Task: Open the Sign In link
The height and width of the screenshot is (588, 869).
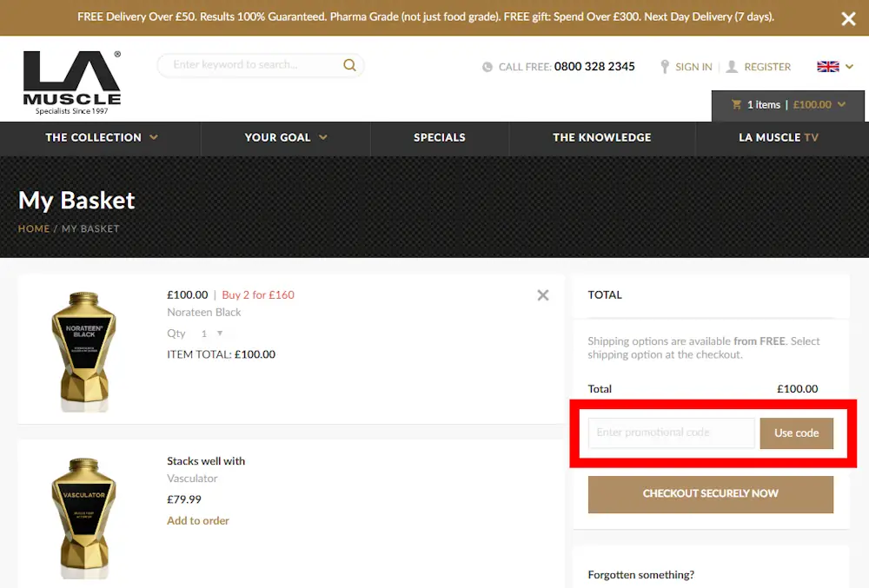Action: pyautogui.click(x=693, y=67)
